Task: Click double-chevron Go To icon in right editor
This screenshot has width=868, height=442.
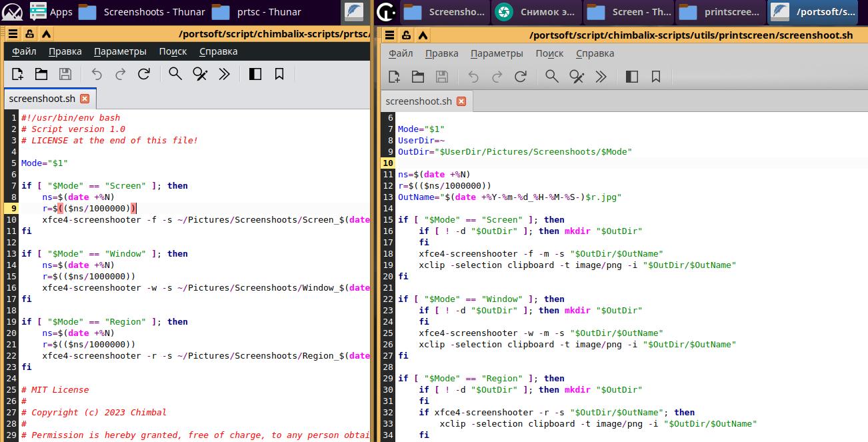Action: [x=601, y=77]
